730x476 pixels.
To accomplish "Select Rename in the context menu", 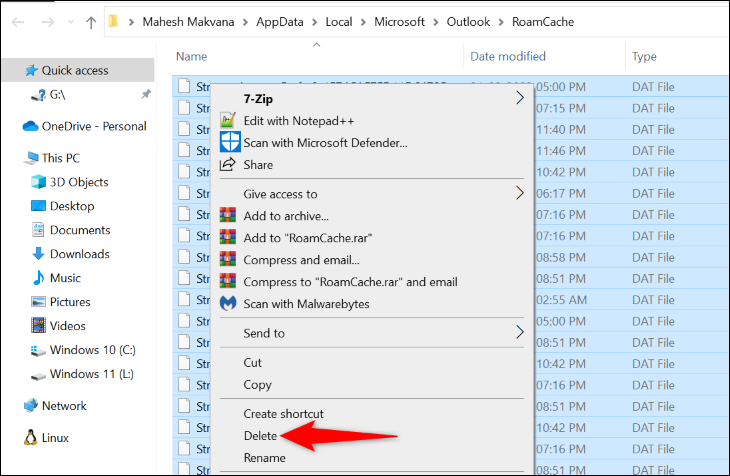I will [x=264, y=458].
